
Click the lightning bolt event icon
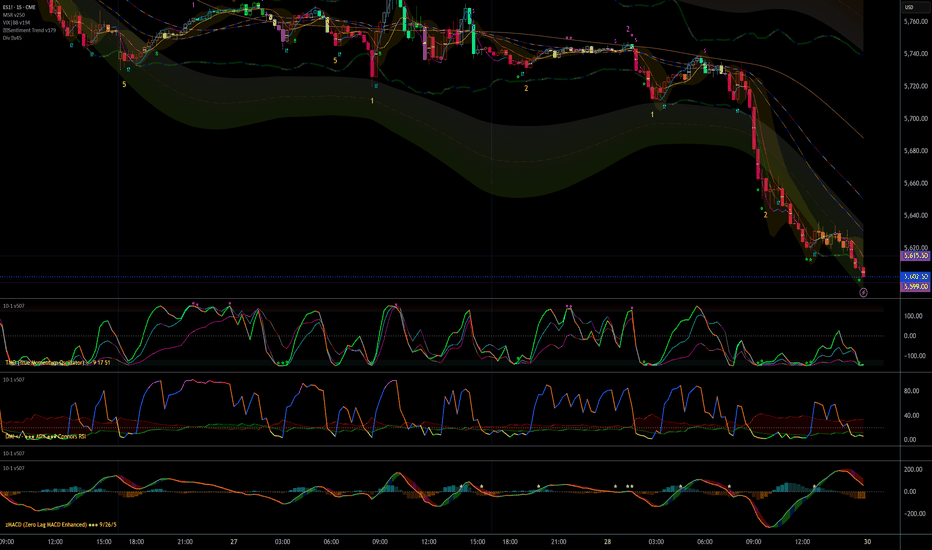(864, 293)
